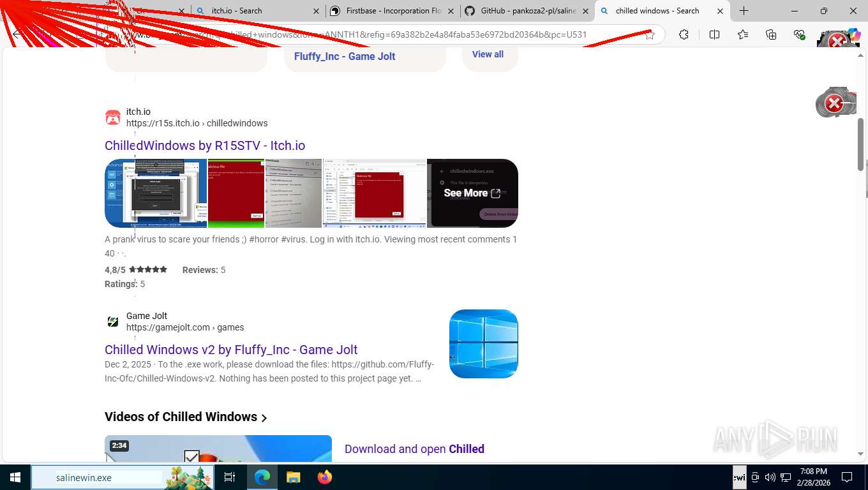Screen dimensions: 868x490
Task: Open the Collections toolbar icon
Action: pos(771,34)
